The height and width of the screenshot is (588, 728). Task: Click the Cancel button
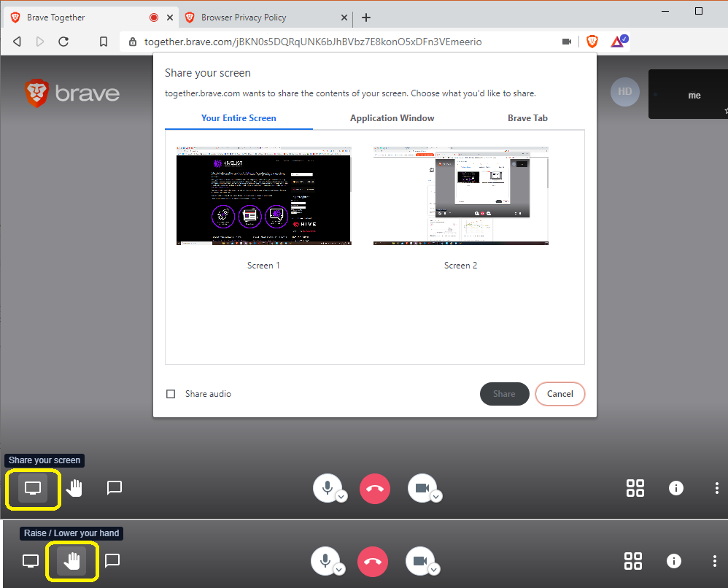560,394
